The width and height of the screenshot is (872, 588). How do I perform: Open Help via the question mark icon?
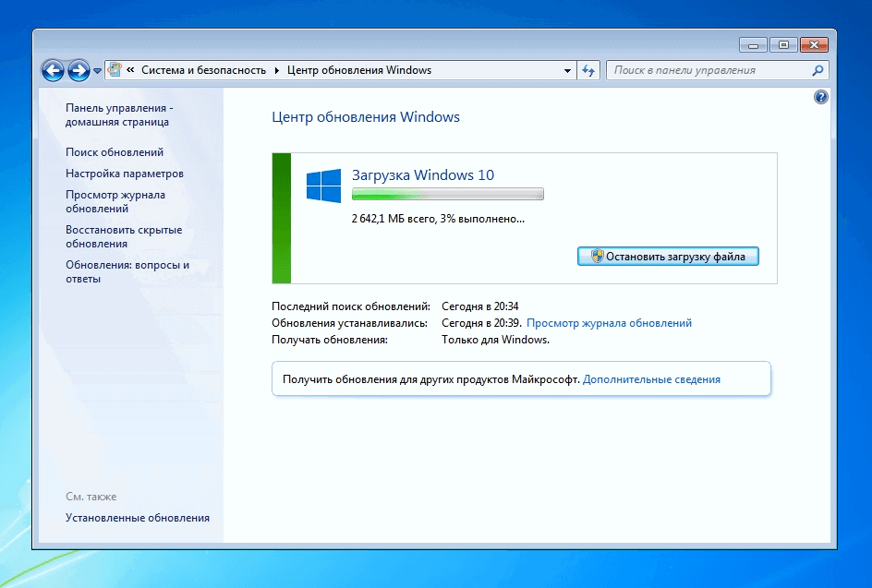pos(820,96)
